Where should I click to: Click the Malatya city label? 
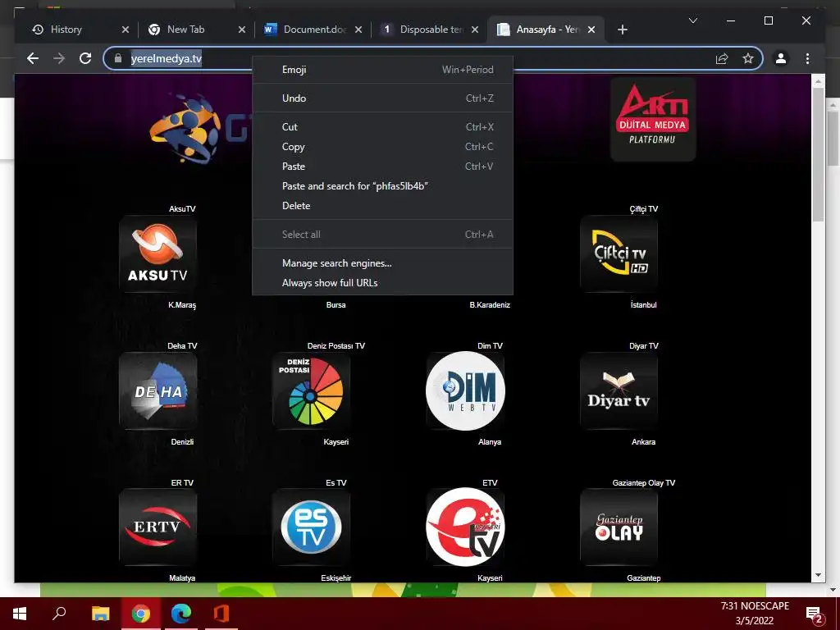tap(182, 578)
